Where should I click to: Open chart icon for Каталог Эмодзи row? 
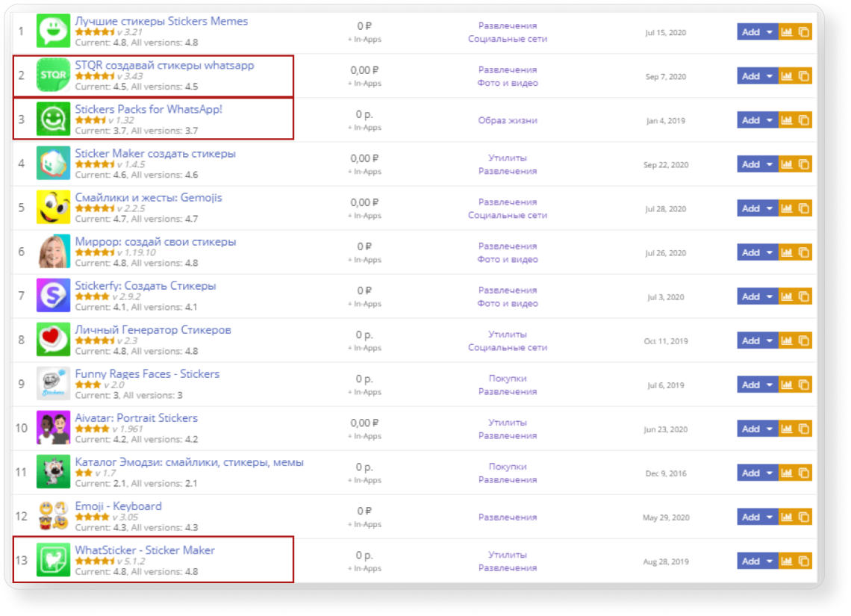click(786, 473)
